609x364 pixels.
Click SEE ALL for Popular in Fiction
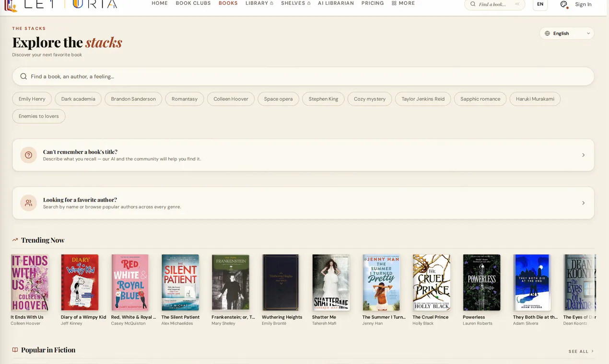[581, 352]
